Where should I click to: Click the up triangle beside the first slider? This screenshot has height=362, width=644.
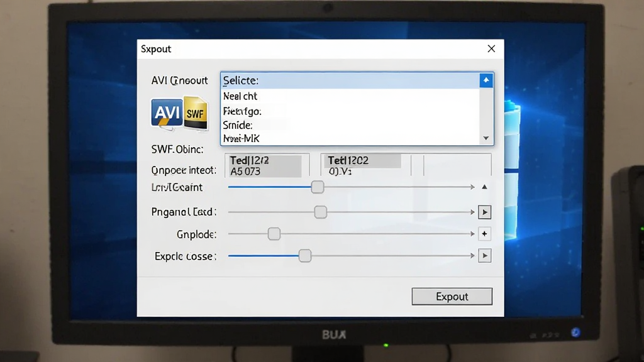(x=484, y=187)
